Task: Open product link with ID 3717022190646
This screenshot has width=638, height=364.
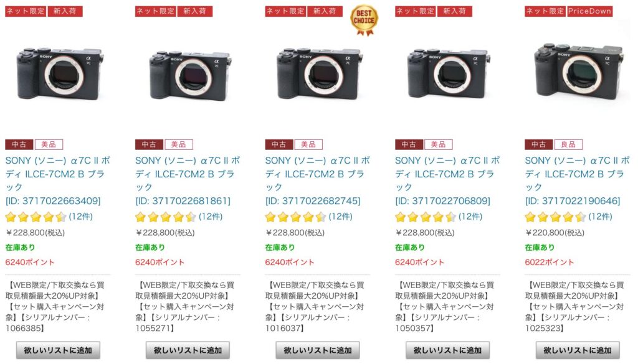Action: click(x=577, y=180)
